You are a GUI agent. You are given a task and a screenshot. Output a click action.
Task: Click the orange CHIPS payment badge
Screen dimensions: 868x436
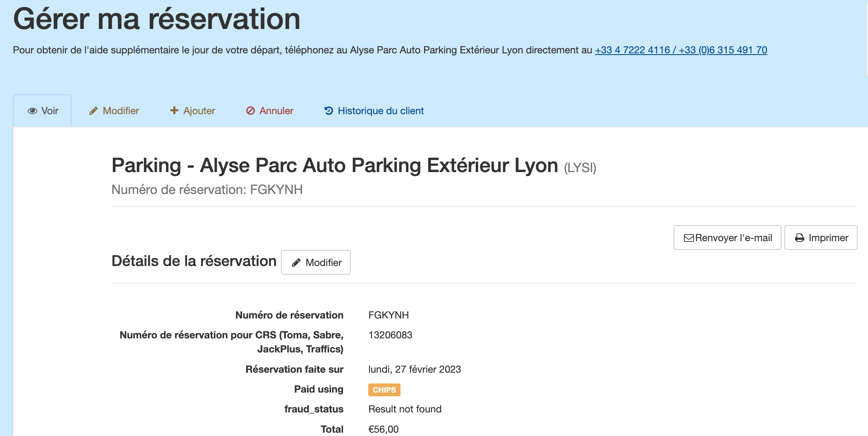click(x=384, y=390)
